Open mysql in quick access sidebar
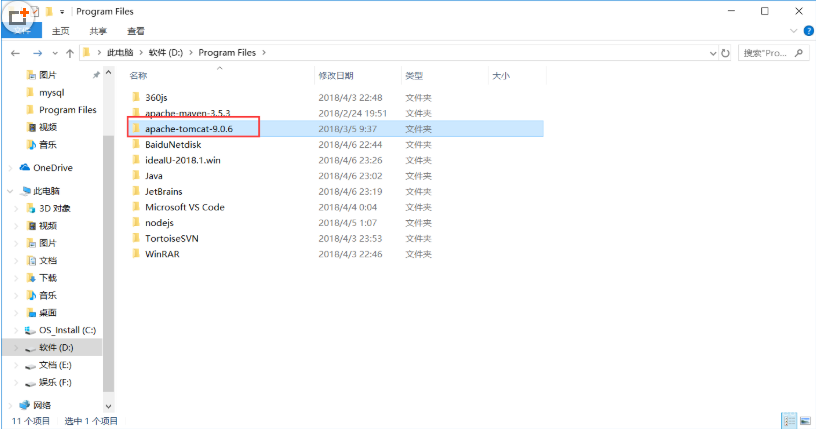 tap(52, 93)
